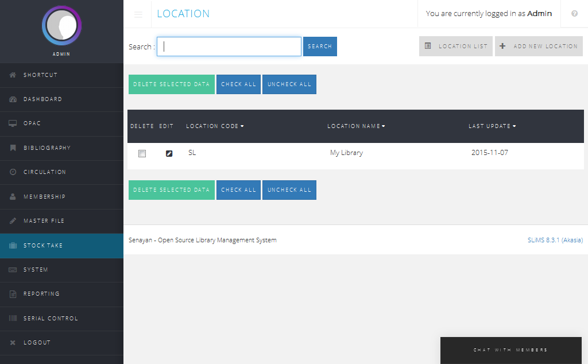Click the OPAC monitor icon

pyautogui.click(x=13, y=123)
